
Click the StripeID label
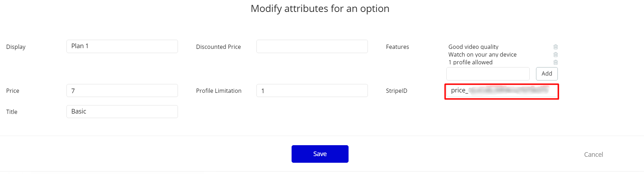tap(396, 91)
